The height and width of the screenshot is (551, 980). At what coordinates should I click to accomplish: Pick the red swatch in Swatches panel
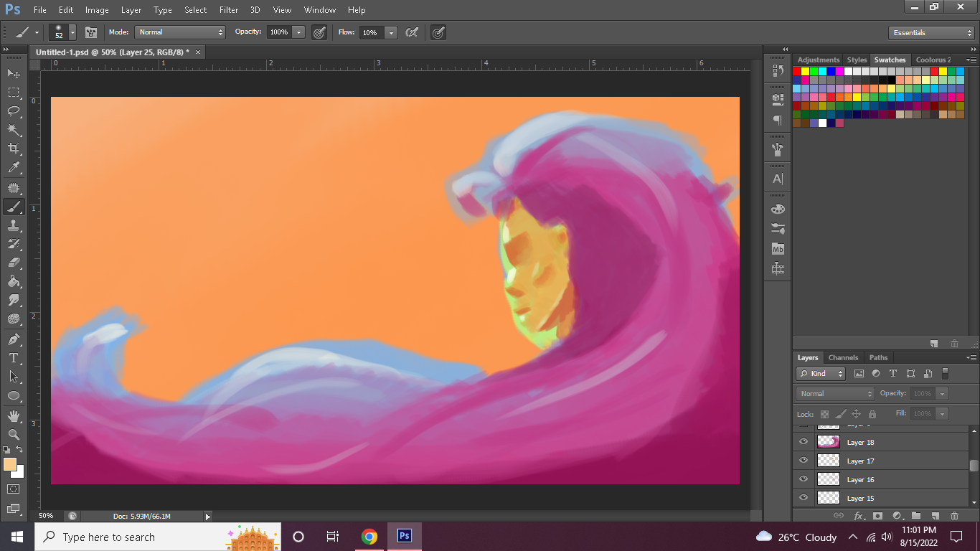[796, 71]
